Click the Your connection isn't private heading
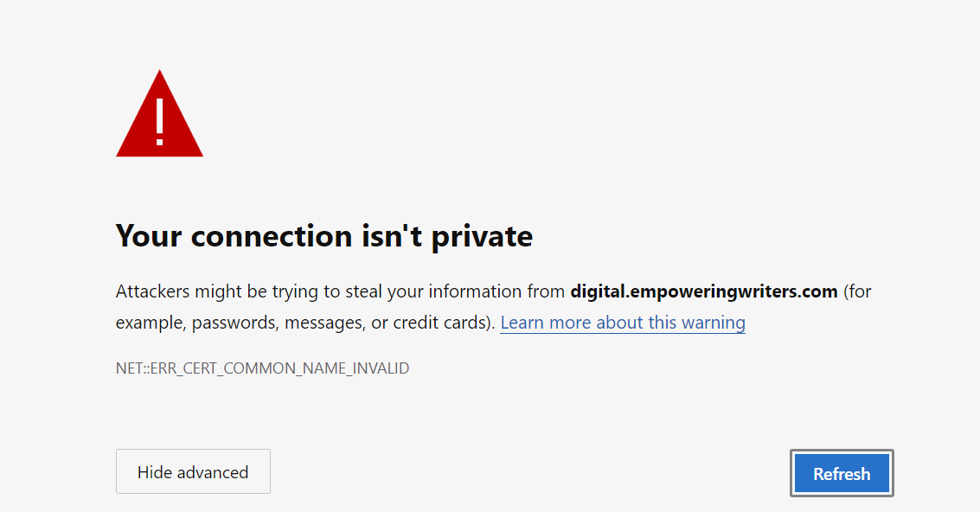Screen dimensions: 980x512 [324, 236]
